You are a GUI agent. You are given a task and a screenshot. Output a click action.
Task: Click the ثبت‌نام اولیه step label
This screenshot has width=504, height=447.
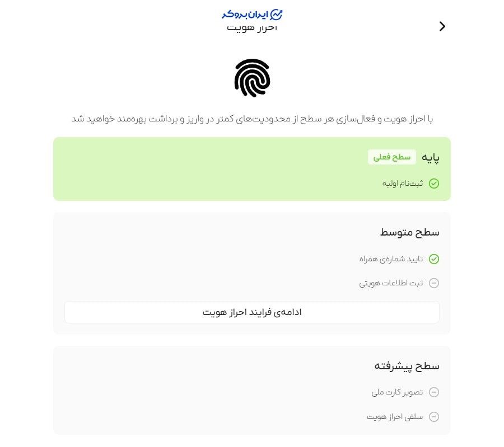coord(403,183)
